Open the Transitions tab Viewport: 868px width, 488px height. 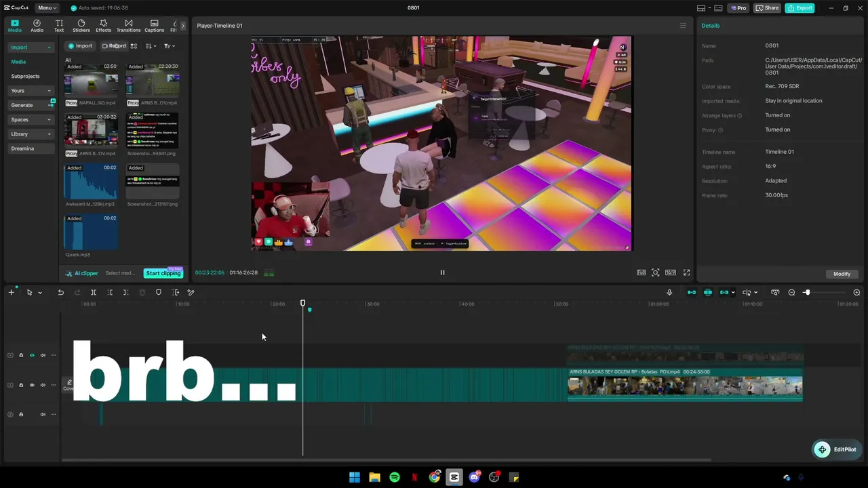128,26
